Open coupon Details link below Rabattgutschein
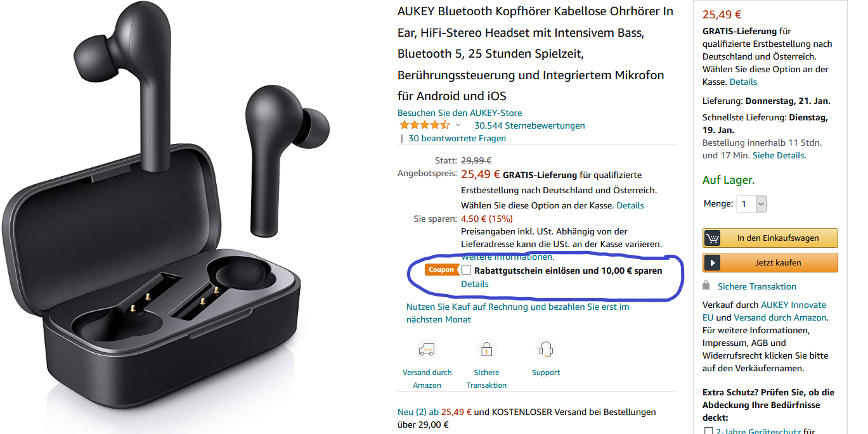 pyautogui.click(x=475, y=284)
